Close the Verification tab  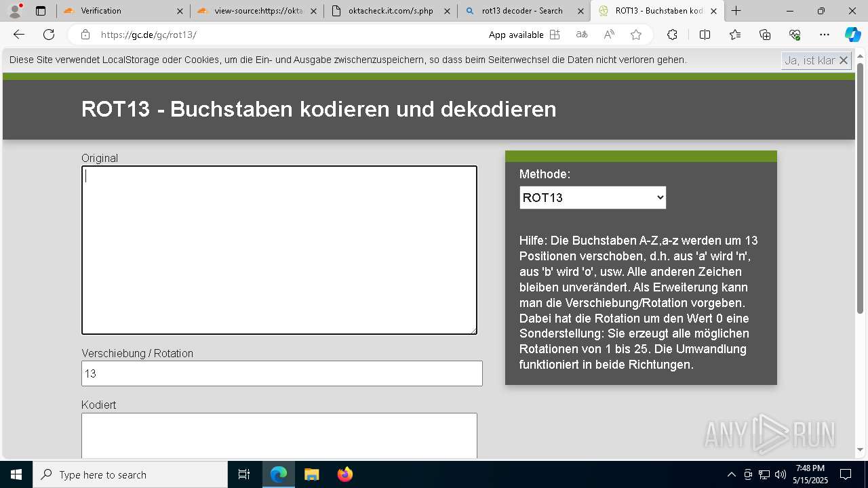pos(180,11)
